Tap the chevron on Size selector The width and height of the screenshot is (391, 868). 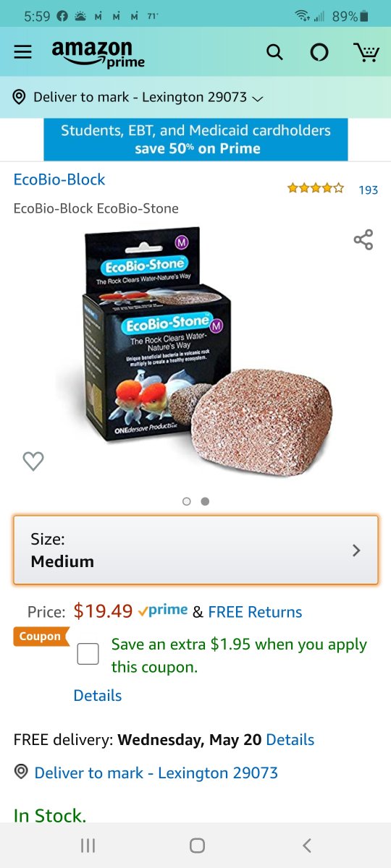tap(356, 550)
